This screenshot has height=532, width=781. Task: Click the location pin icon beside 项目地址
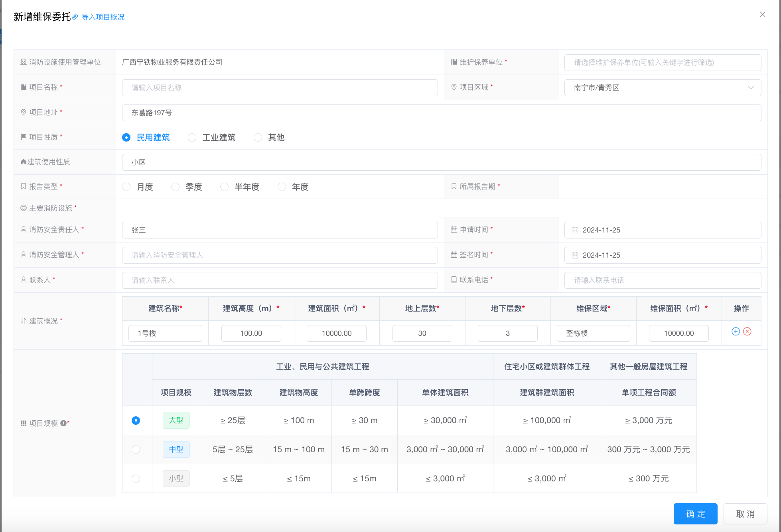click(24, 112)
